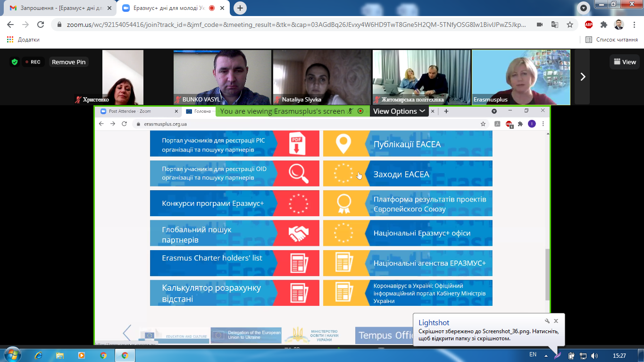Click the award ribbon icon beside Платформа результатів проектів
This screenshot has height=362, width=644.
click(x=343, y=203)
